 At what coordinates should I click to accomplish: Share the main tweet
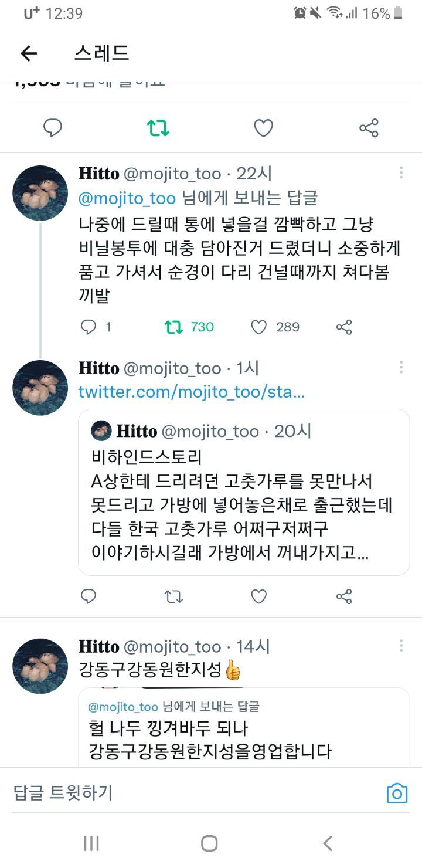369,128
